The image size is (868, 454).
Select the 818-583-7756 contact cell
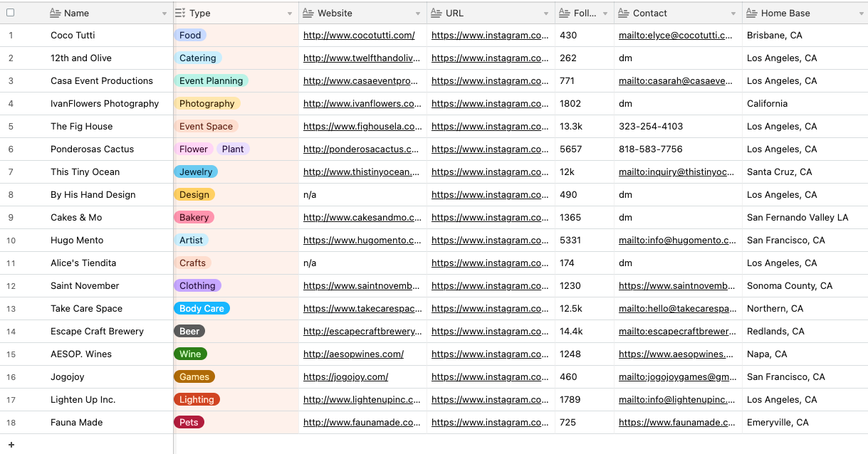pyautogui.click(x=678, y=149)
